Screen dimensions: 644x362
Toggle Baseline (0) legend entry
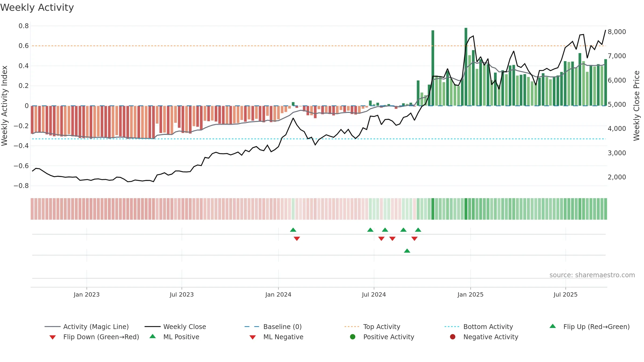[x=273, y=327]
